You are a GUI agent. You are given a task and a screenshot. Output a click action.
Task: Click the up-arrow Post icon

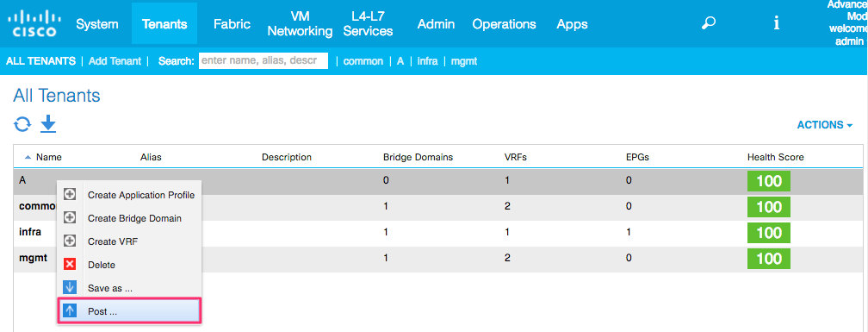70,311
